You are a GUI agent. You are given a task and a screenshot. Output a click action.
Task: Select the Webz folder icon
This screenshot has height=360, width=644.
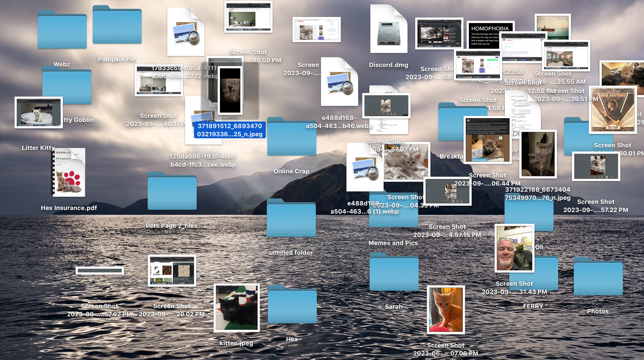click(62, 30)
